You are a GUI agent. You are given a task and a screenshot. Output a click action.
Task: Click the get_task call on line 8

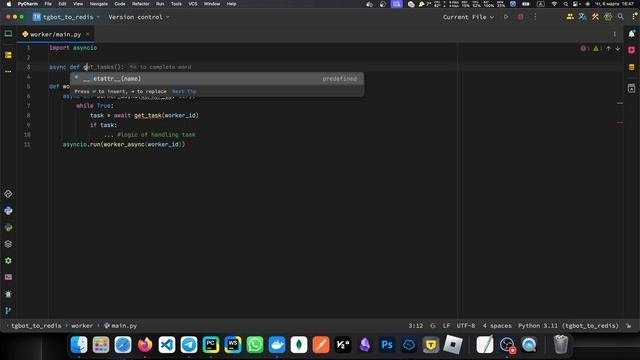148,116
